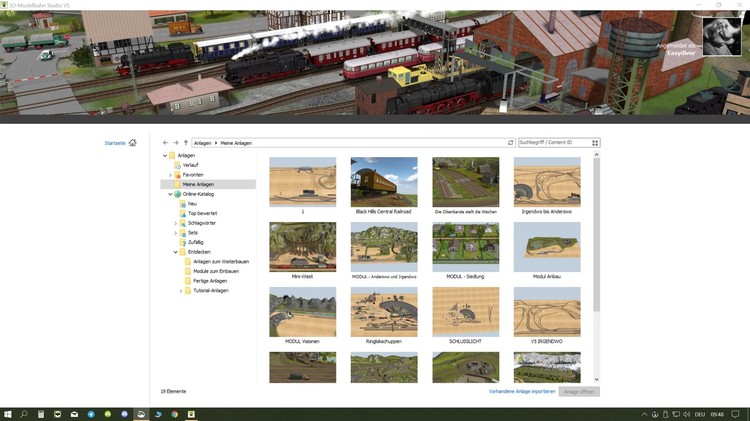Image resolution: width=750 pixels, height=421 pixels.
Task: Refresh the current folder listing
Action: [511, 143]
